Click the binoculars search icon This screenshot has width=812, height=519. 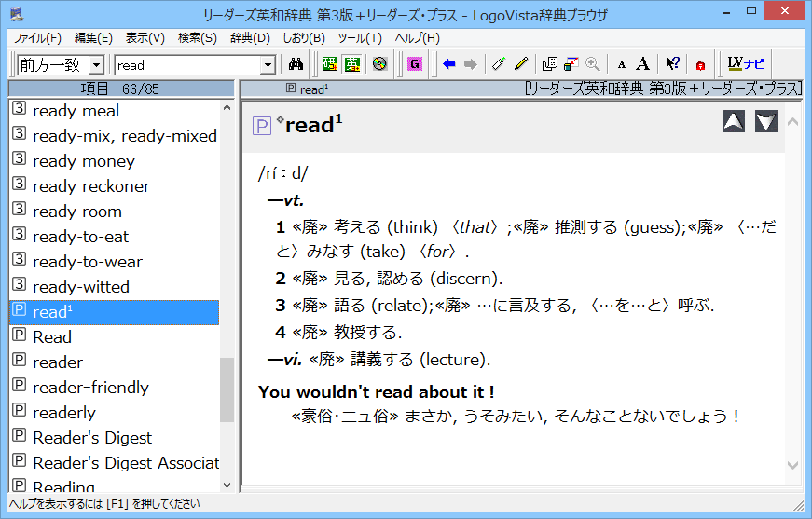[x=296, y=64]
